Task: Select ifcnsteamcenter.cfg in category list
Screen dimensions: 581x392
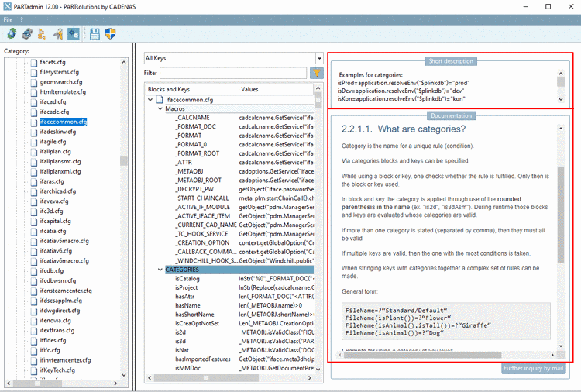Action: 66,291
